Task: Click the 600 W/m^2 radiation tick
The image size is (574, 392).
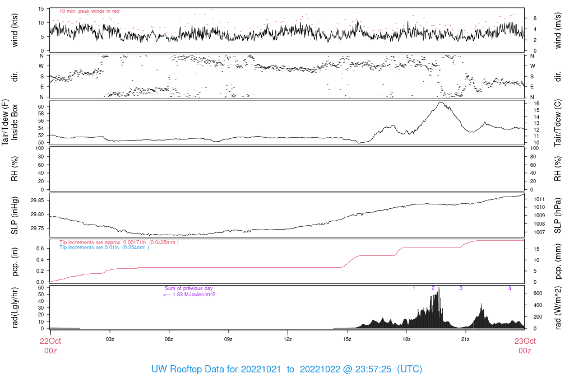Action: pyautogui.click(x=538, y=293)
